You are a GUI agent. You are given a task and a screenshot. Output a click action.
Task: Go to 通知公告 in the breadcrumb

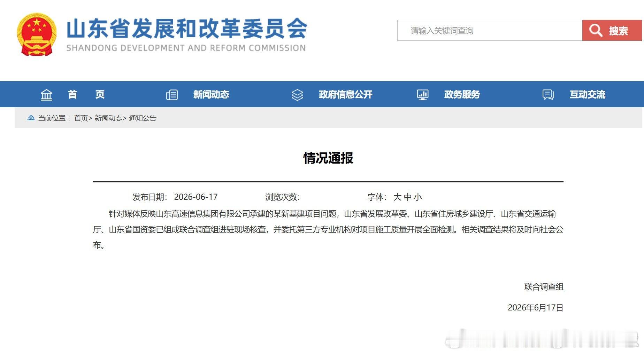(x=143, y=118)
